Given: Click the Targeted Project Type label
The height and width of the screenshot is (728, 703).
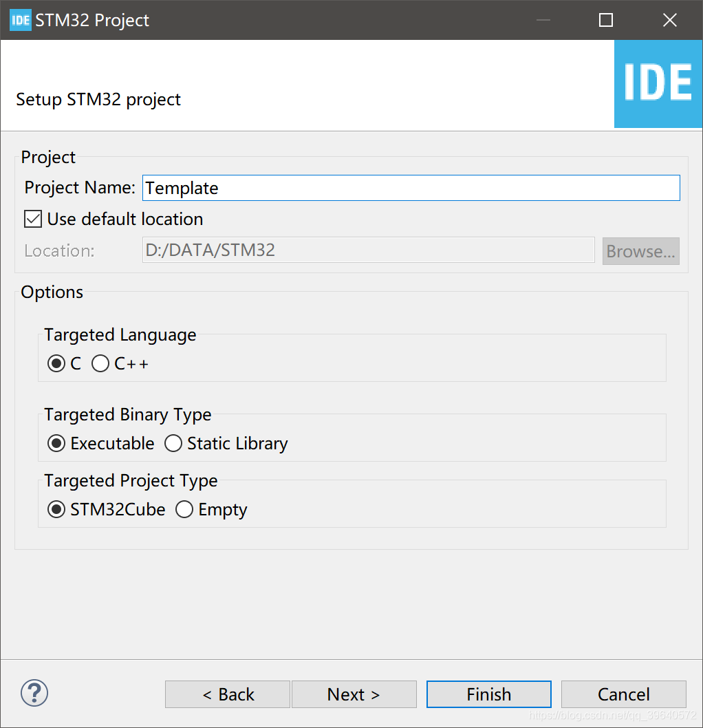Looking at the screenshot, I should [131, 481].
